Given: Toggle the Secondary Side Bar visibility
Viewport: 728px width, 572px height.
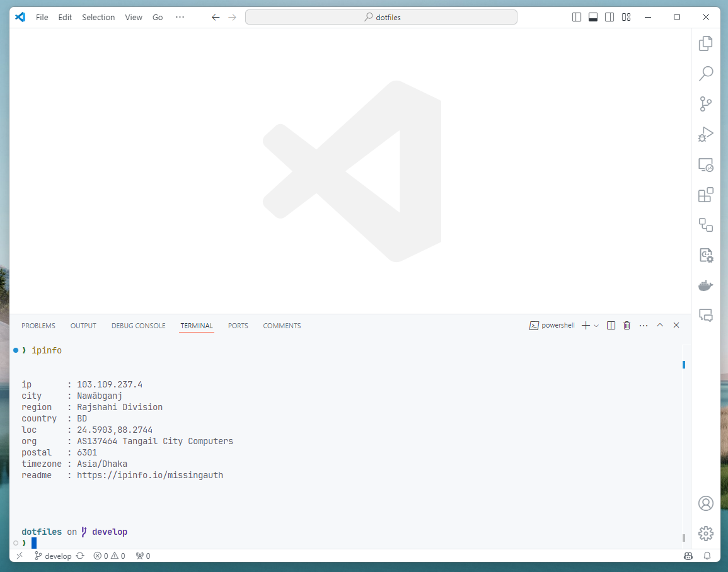Looking at the screenshot, I should click(x=610, y=17).
